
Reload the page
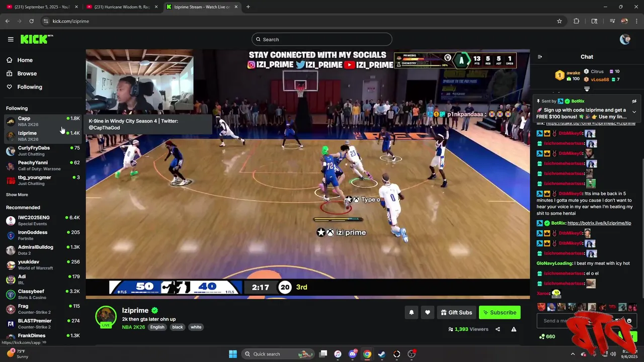coord(31,21)
